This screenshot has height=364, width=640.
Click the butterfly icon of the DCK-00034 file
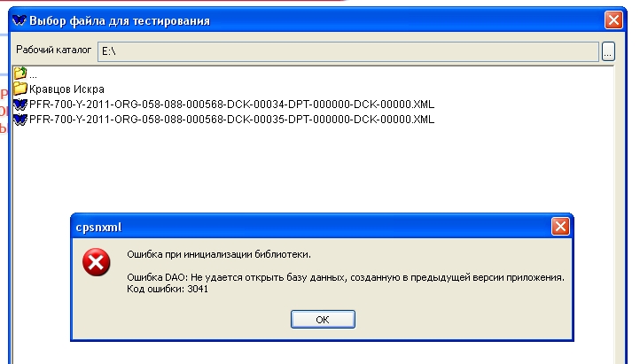click(x=20, y=104)
